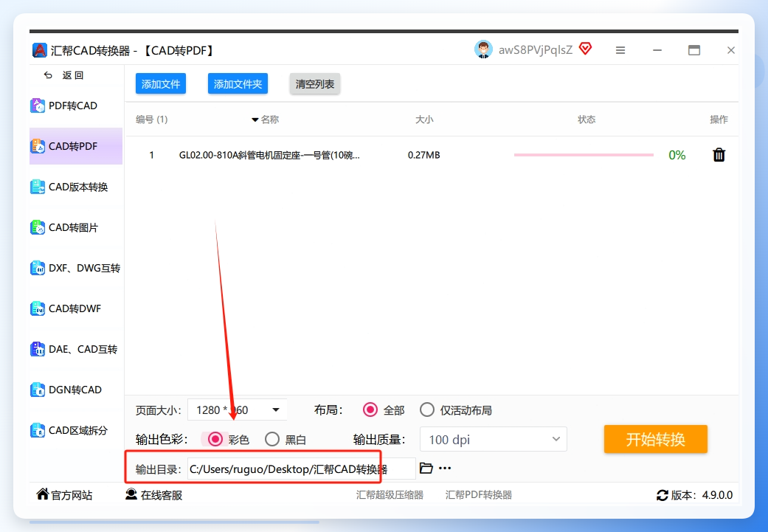Screen dimensions: 768x532
Task: Click the 官方网站 home icon
Action: point(43,494)
